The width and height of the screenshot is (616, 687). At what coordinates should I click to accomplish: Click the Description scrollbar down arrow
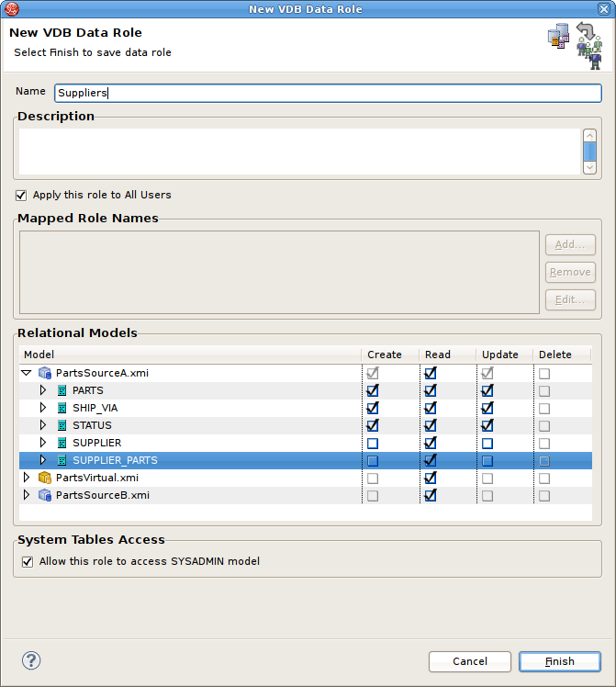(x=589, y=166)
